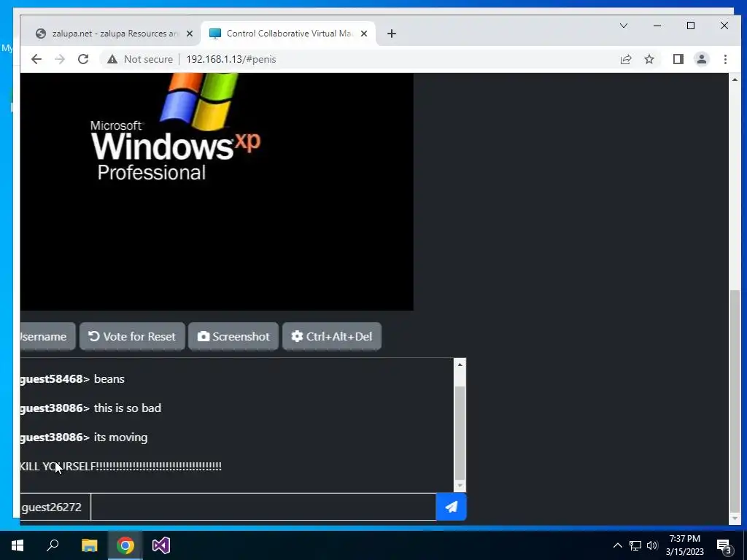Show hidden system tray icons
The width and height of the screenshot is (747, 560).
tap(617, 545)
